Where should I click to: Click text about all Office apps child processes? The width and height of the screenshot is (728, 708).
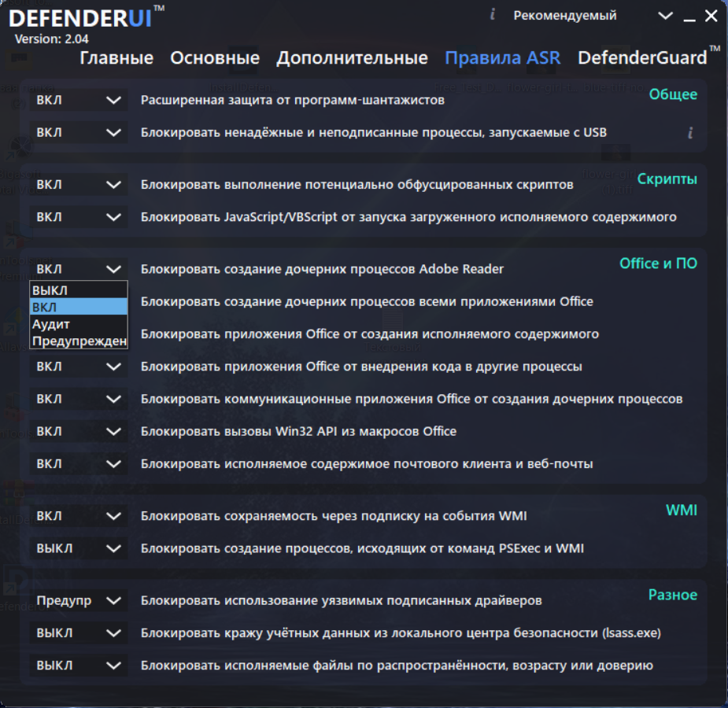point(367,301)
